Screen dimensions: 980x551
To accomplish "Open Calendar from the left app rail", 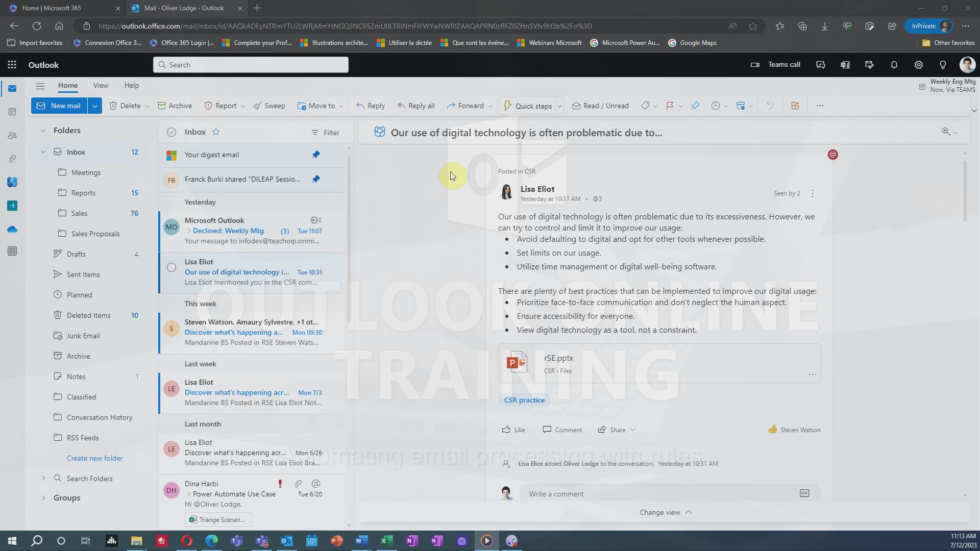I will click(x=12, y=112).
